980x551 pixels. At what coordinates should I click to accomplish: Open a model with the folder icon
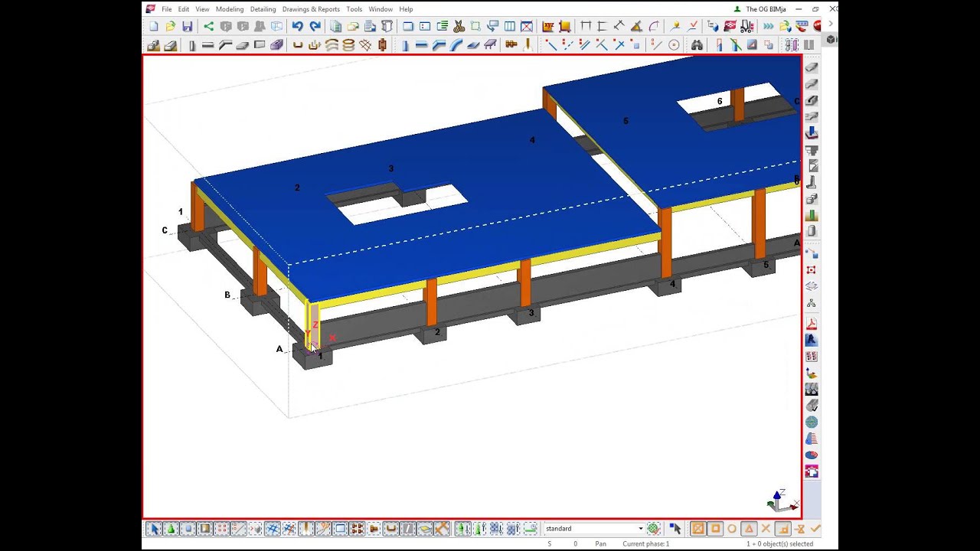[x=171, y=26]
